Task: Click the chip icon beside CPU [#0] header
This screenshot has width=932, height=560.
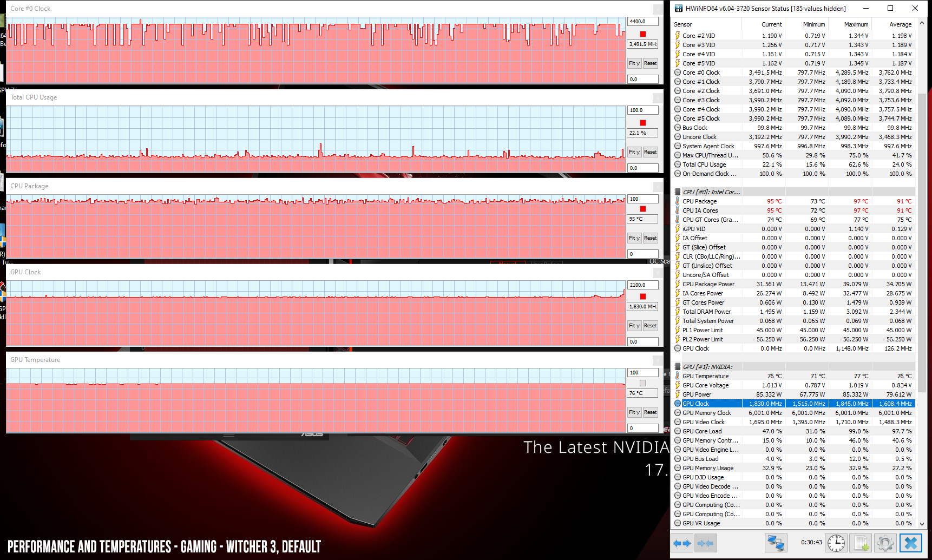Action: tap(678, 192)
